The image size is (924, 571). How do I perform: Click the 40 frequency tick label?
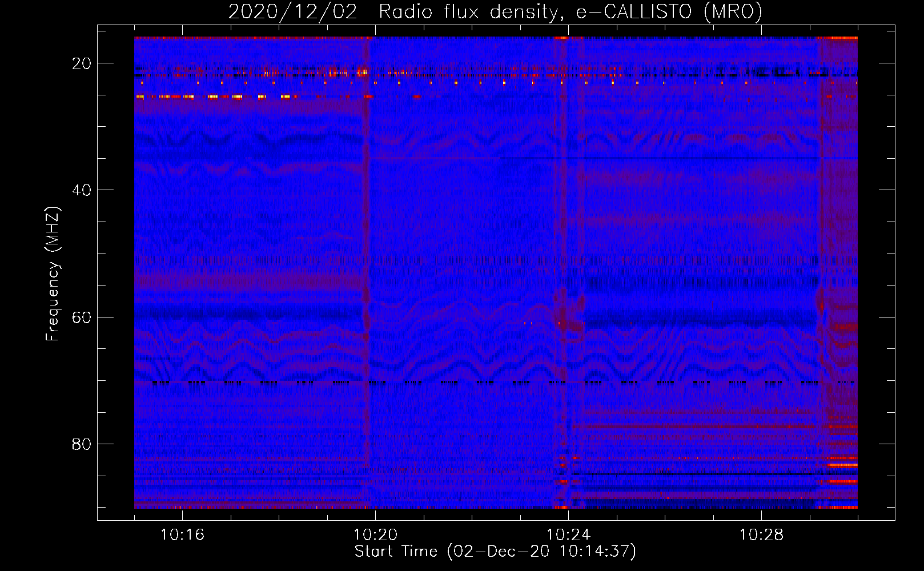click(82, 190)
